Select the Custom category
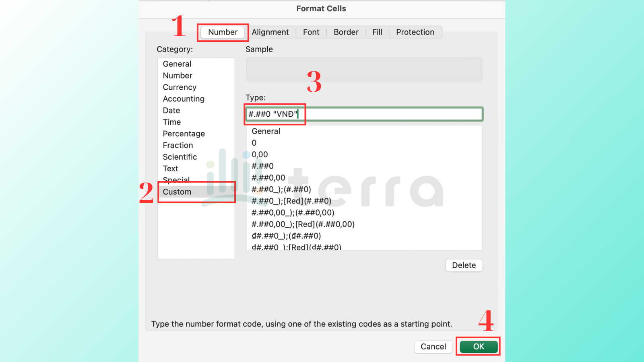 point(196,192)
